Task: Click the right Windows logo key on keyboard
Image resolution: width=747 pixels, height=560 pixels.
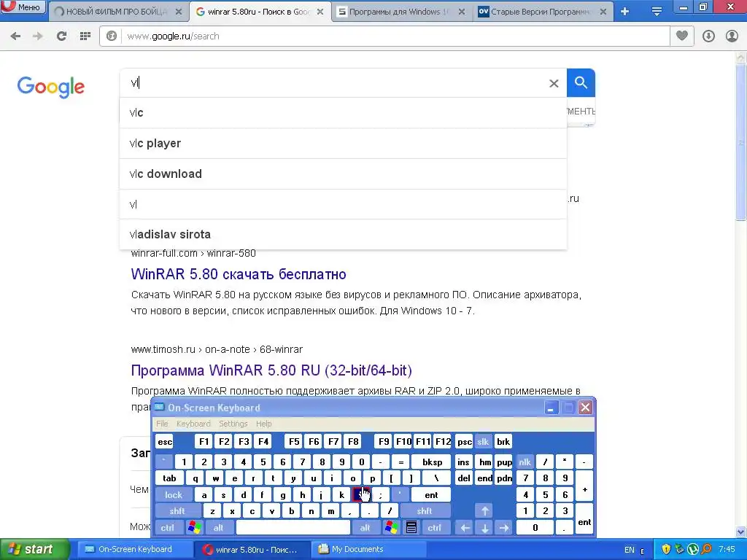Action: click(392, 528)
